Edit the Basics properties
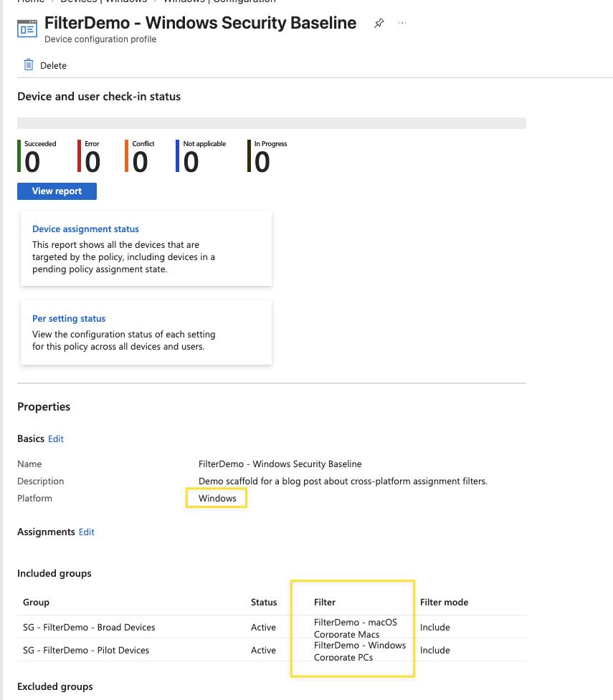Viewport: 613px width, 700px height. pos(56,438)
